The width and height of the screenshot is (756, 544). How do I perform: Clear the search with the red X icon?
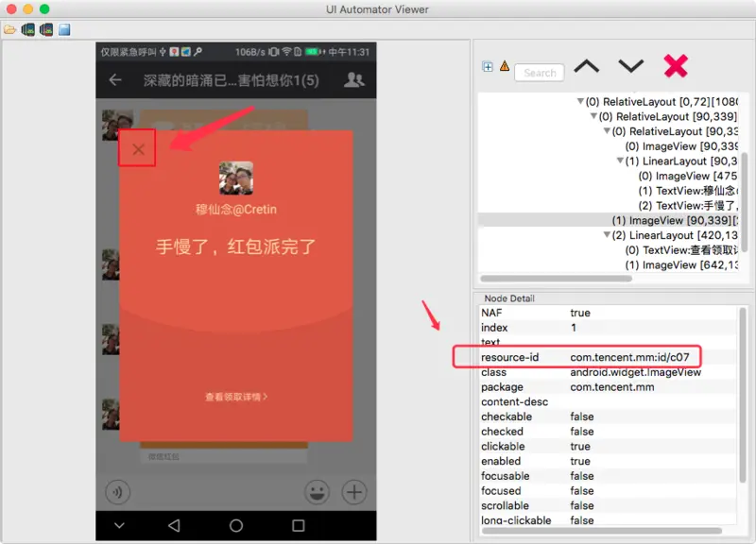pos(676,65)
